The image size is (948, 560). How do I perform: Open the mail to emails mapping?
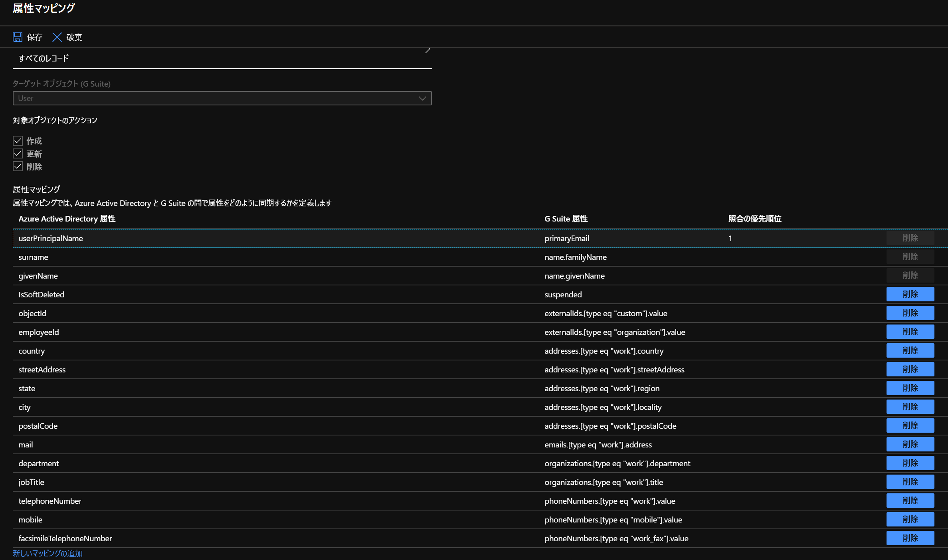pyautogui.click(x=26, y=445)
